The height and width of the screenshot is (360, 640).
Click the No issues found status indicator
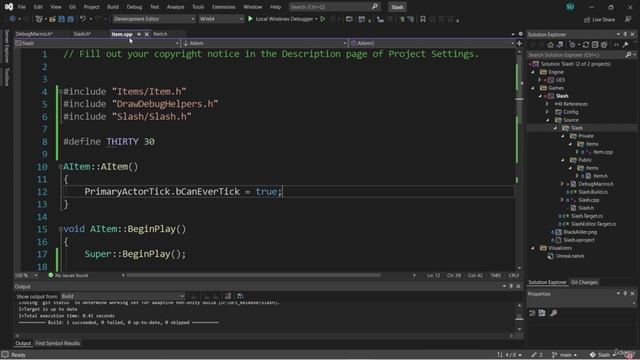tap(68, 276)
